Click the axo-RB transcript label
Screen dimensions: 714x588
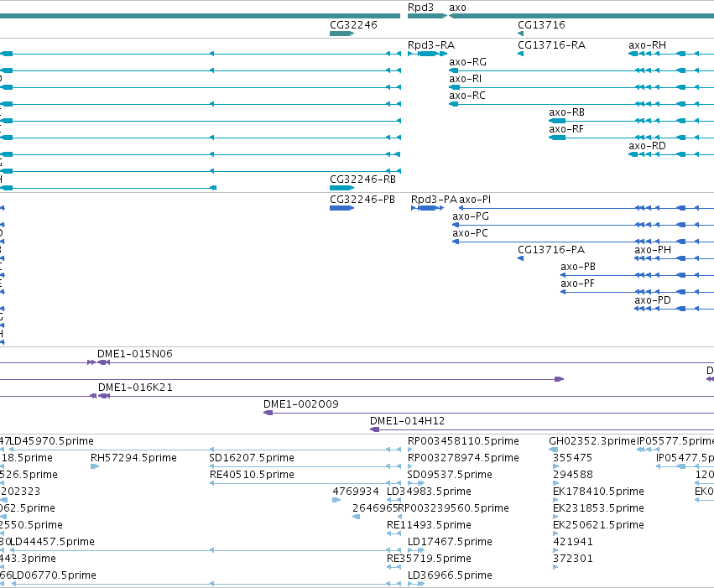pyautogui.click(x=566, y=112)
